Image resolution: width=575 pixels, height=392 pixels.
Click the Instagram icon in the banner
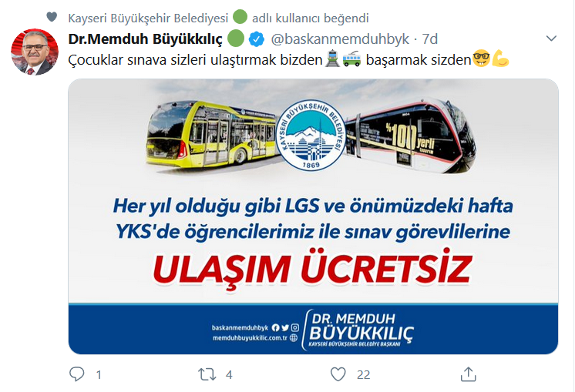coord(295,328)
